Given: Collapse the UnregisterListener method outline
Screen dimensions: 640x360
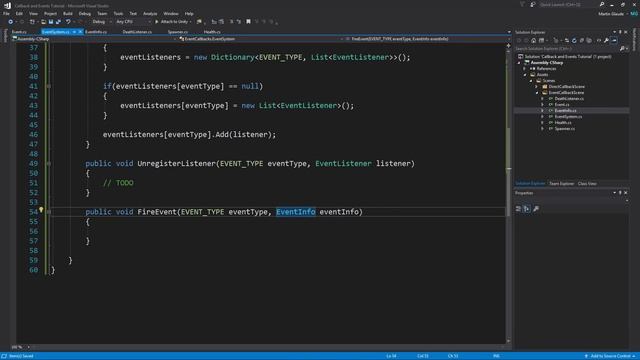Looking at the screenshot, I should point(49,163).
